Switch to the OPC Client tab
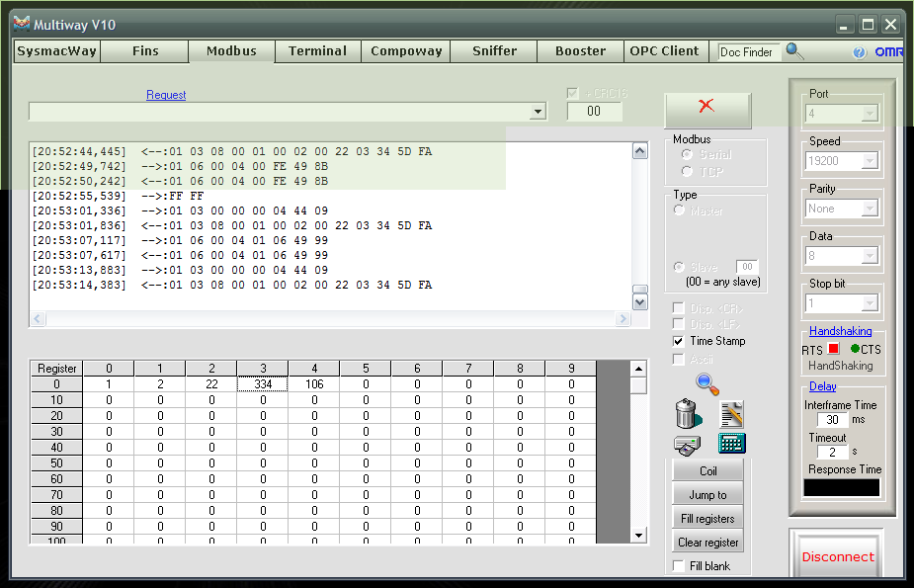Viewport: 914px width, 588px height. coord(665,51)
